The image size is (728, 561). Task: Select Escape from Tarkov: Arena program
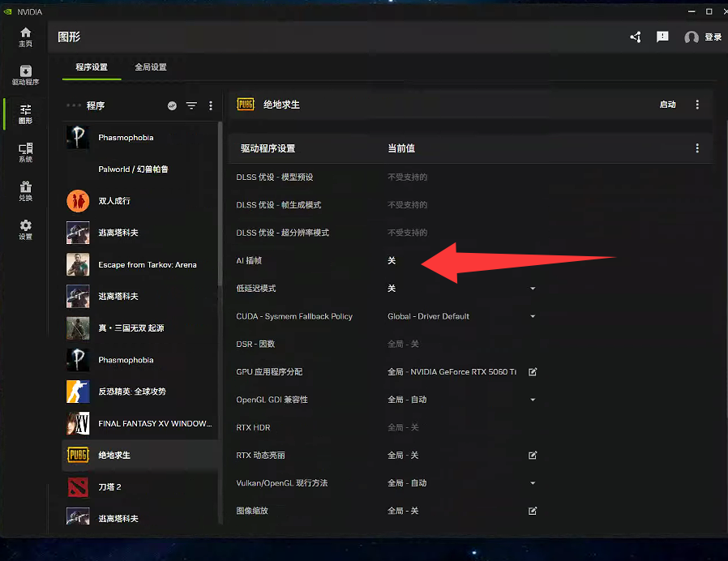pos(139,265)
